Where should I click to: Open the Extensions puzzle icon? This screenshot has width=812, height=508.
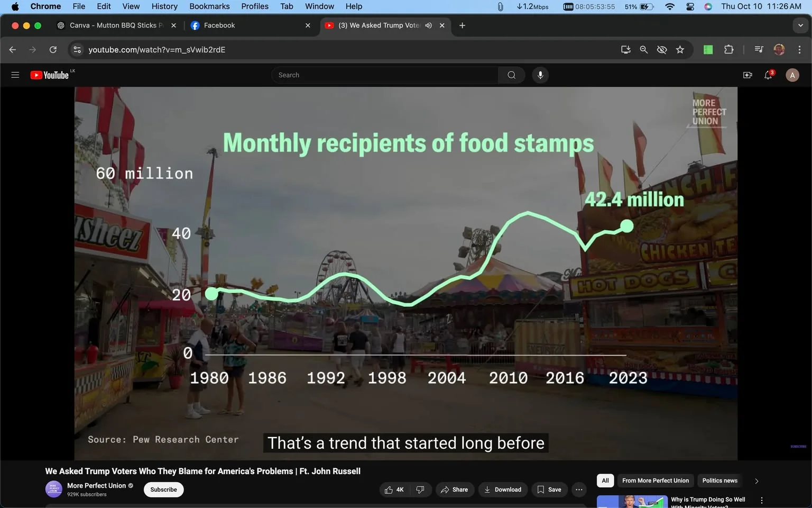click(728, 50)
